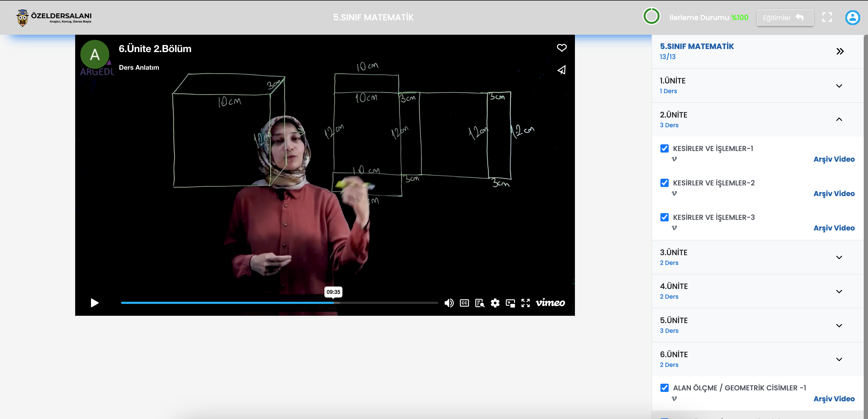Expand the 4.ÜNİTE section
Screen dimensions: 868x419
click(x=839, y=291)
